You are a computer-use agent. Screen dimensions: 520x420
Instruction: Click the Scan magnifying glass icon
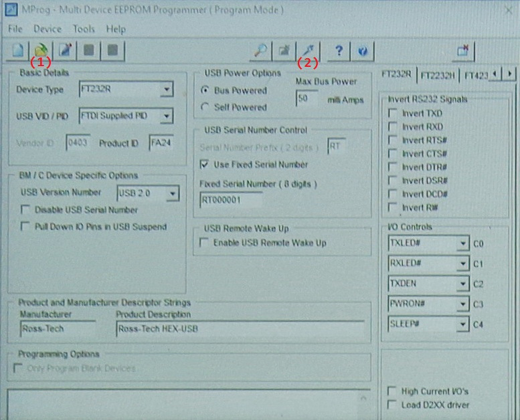[260, 51]
